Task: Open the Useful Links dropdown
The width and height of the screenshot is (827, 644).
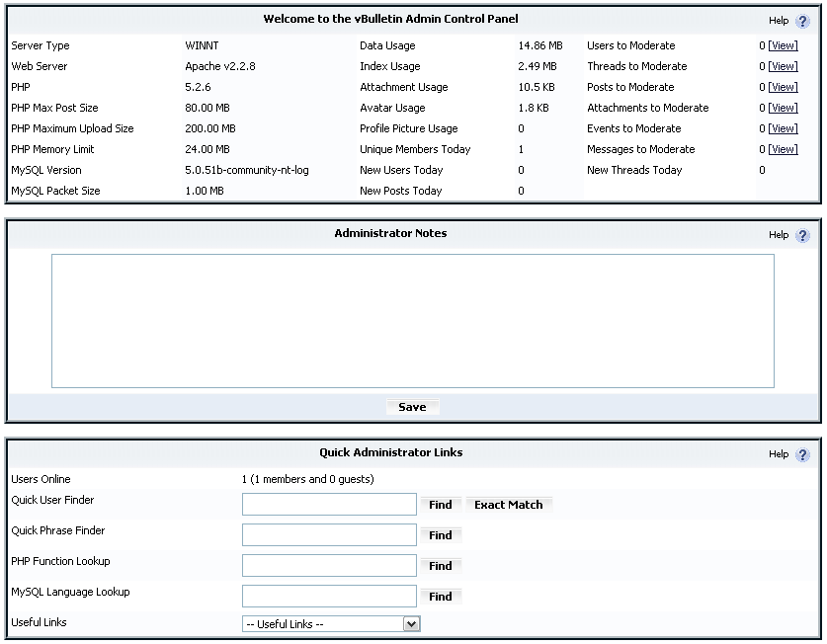Action: coord(331,624)
